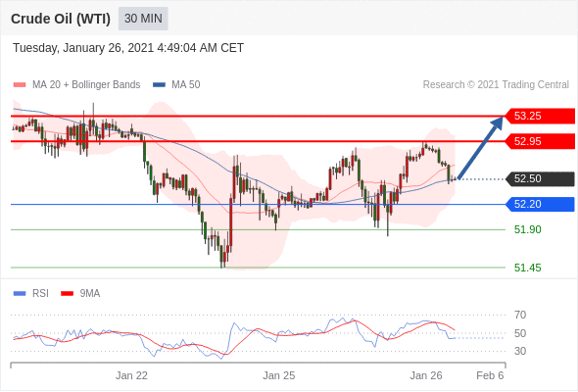Click the Jan 25 date label
Screen dimensions: 578x392
tap(278, 375)
